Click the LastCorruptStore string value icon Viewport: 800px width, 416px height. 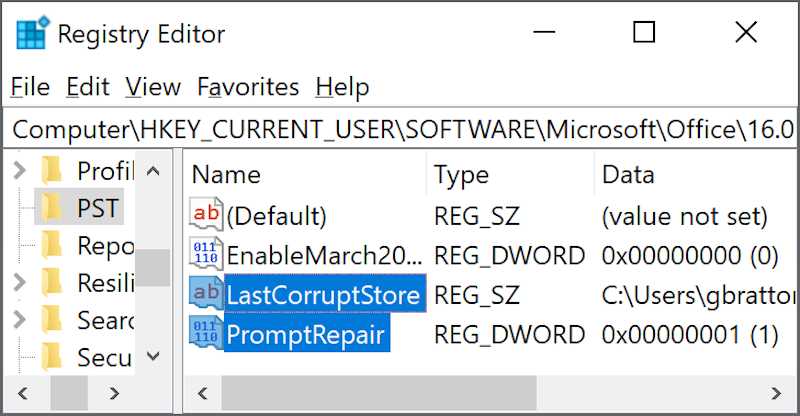tap(206, 294)
